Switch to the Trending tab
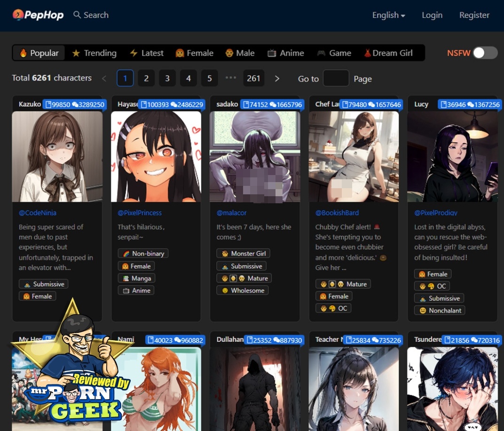Viewport: 504px width, 431px height. 94,53
